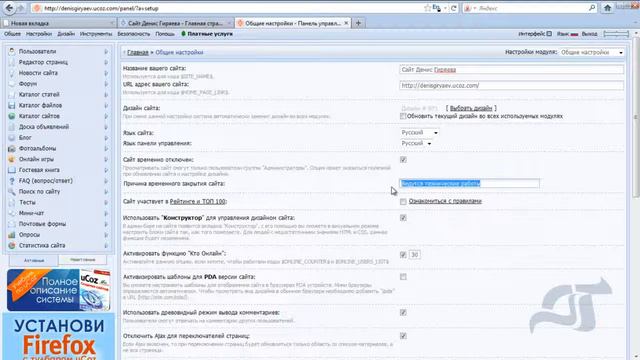Toggle tree-mode comments output checkbox
Image resolution: width=640 pixels, height=360 pixels.
click(403, 313)
